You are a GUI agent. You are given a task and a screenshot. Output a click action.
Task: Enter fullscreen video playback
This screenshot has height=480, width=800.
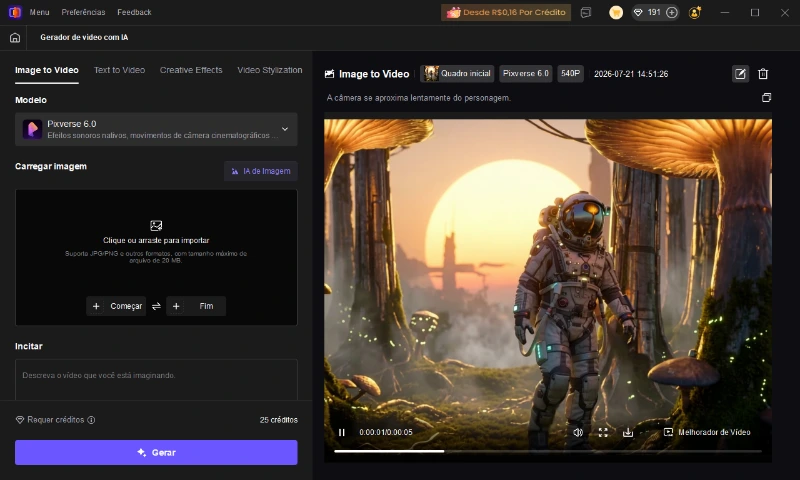coord(603,432)
